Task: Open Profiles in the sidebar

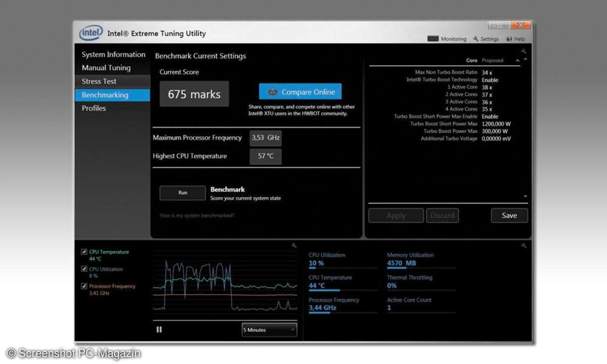Action: (112, 108)
